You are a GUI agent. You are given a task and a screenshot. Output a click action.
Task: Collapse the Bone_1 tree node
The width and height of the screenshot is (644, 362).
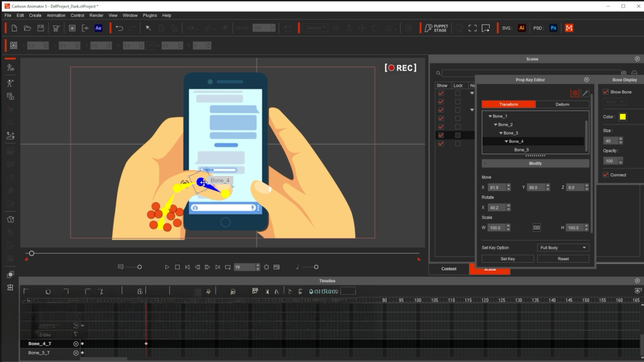pyautogui.click(x=490, y=116)
